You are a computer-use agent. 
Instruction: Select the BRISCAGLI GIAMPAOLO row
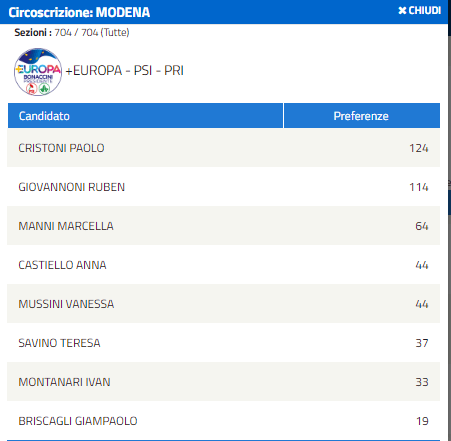(223, 421)
